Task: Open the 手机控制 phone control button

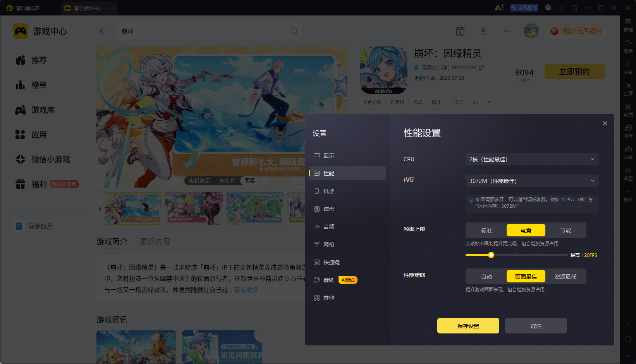Action: (524, 8)
